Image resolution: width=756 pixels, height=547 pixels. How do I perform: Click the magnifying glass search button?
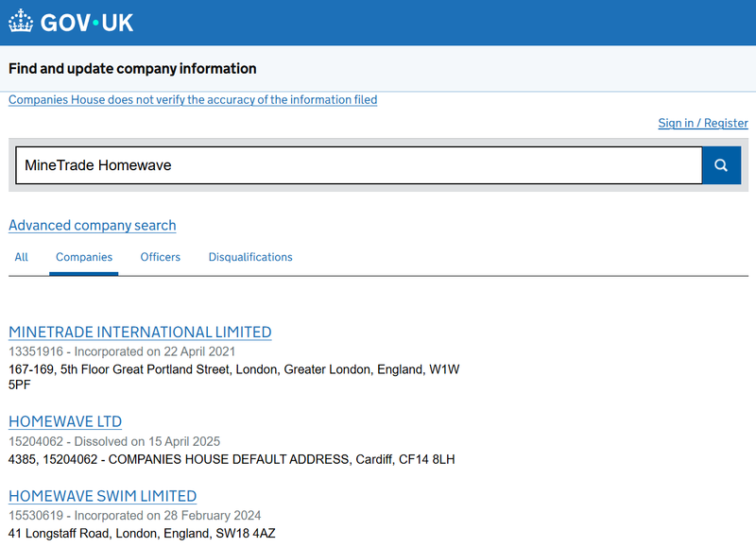[721, 165]
